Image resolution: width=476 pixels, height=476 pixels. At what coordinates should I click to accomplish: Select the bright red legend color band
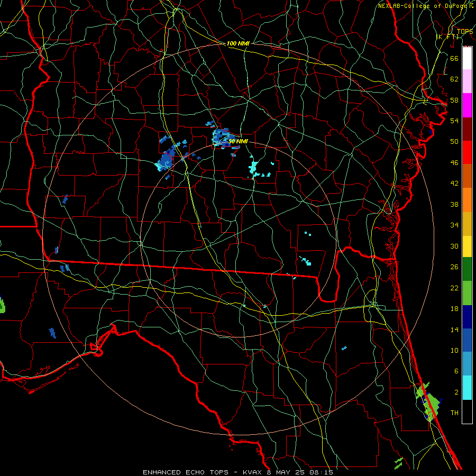point(467,152)
